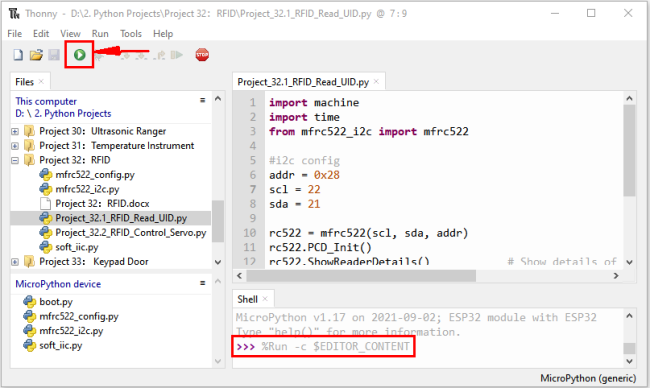Image resolution: width=650 pixels, height=388 pixels.
Task: Expand the Project 30: Ultrasonic Ranger folder
Action: [x=15, y=131]
